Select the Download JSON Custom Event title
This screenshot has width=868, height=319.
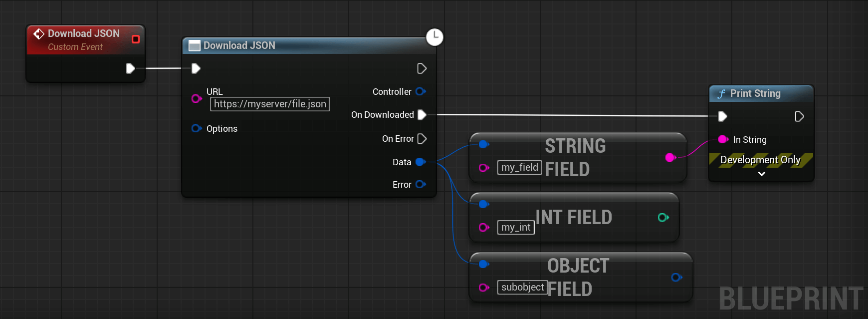pos(84,33)
